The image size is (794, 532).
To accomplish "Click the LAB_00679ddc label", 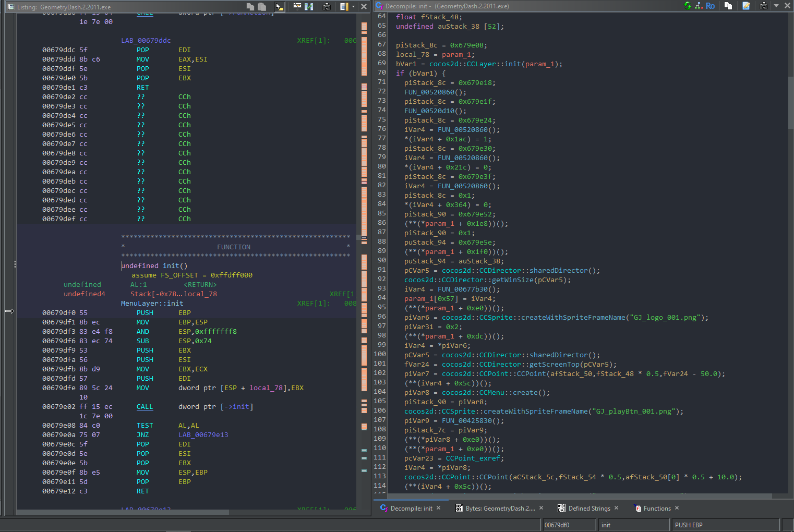I will tap(146, 41).
